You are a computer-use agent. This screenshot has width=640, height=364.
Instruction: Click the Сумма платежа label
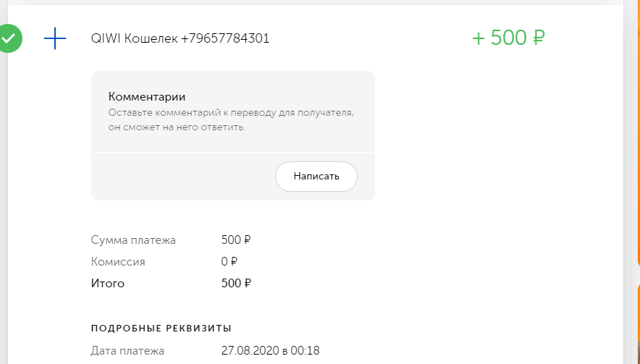(133, 240)
